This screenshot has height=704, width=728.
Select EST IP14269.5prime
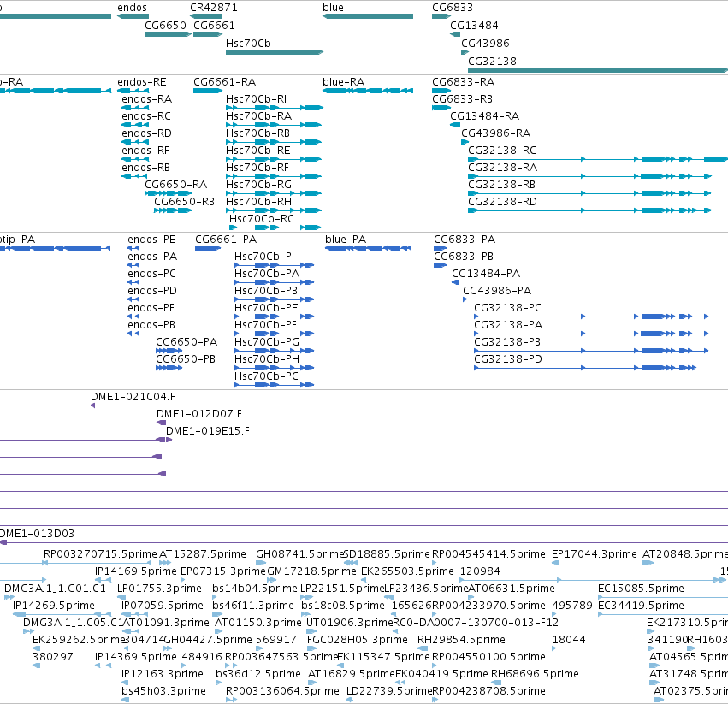pos(54,606)
